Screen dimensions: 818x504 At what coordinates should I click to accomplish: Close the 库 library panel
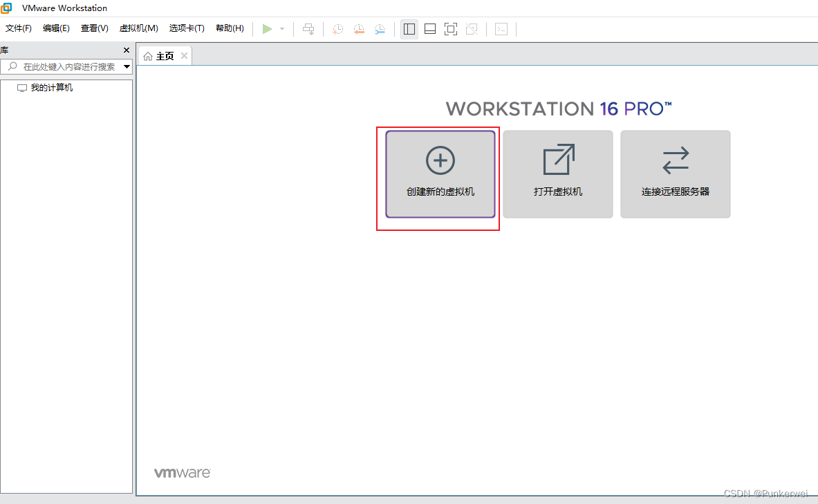(x=127, y=50)
